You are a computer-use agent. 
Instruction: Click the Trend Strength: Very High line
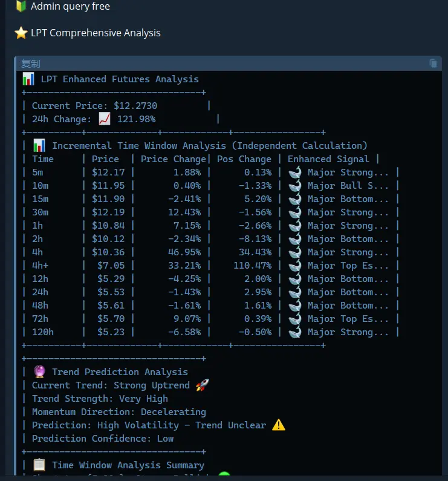point(100,399)
